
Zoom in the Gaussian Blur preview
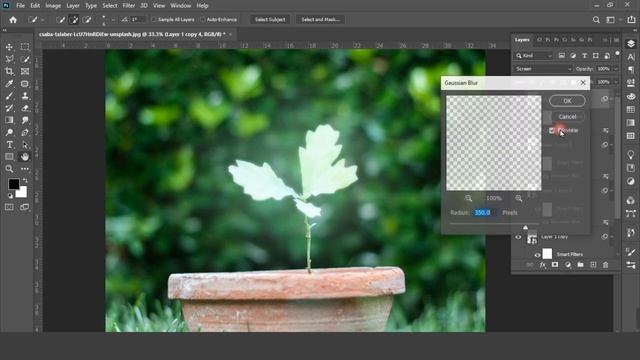click(x=518, y=198)
